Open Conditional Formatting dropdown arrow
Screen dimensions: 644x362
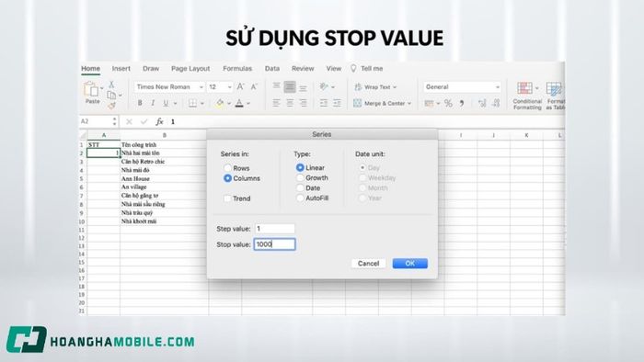[x=536, y=87]
